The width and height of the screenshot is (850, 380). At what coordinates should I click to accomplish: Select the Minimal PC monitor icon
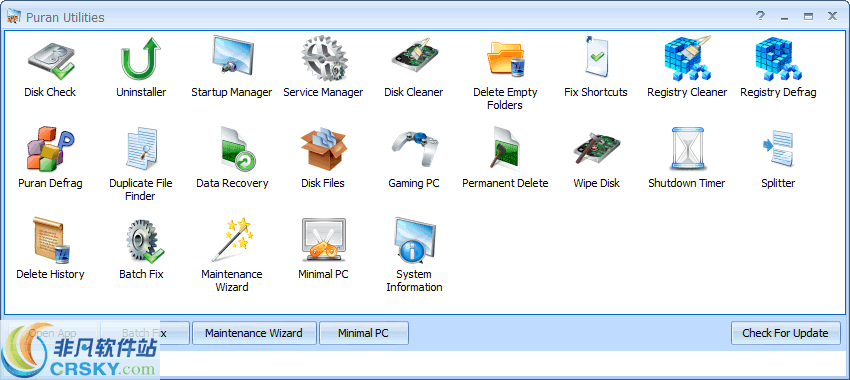tap(324, 240)
